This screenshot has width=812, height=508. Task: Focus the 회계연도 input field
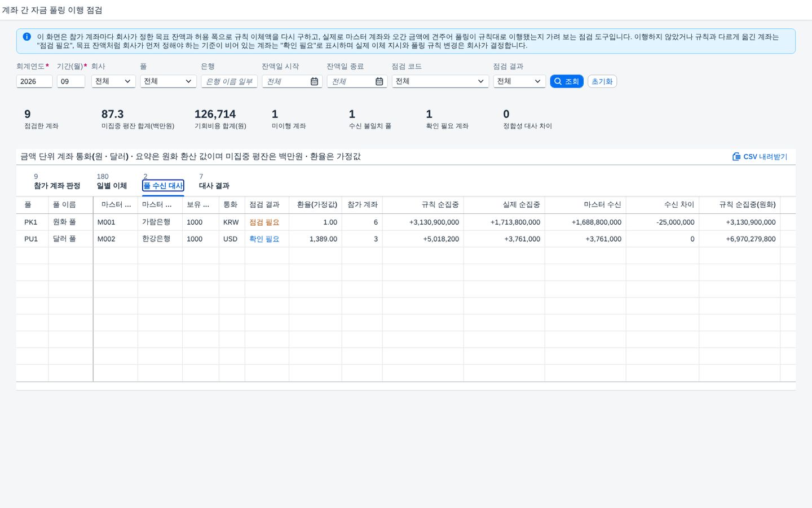34,81
